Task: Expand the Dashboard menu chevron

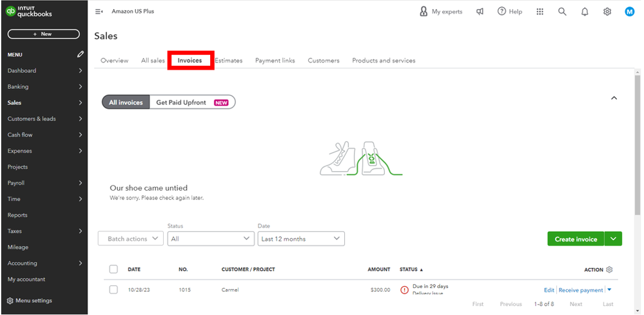Action: [81, 71]
